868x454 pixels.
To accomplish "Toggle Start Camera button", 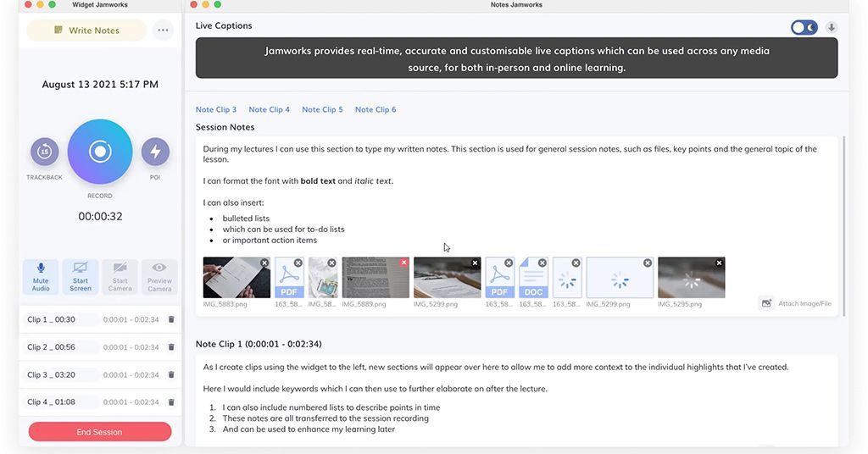I will [x=120, y=276].
